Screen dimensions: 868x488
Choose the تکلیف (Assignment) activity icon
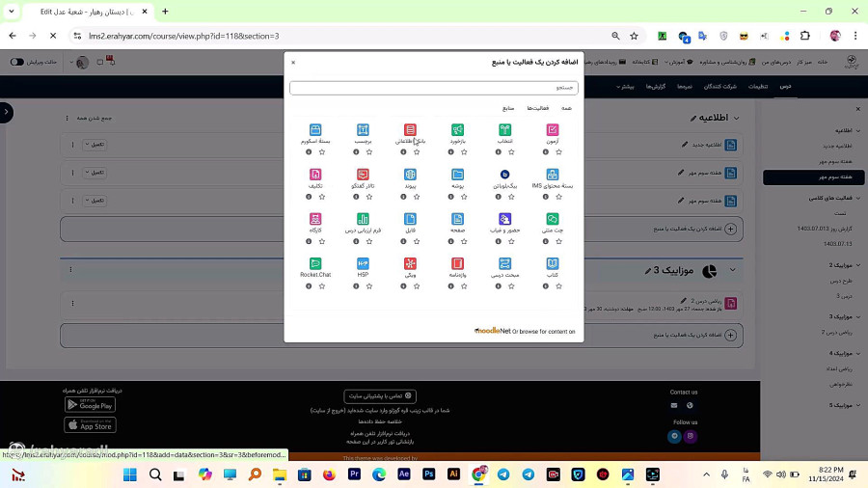(x=315, y=175)
